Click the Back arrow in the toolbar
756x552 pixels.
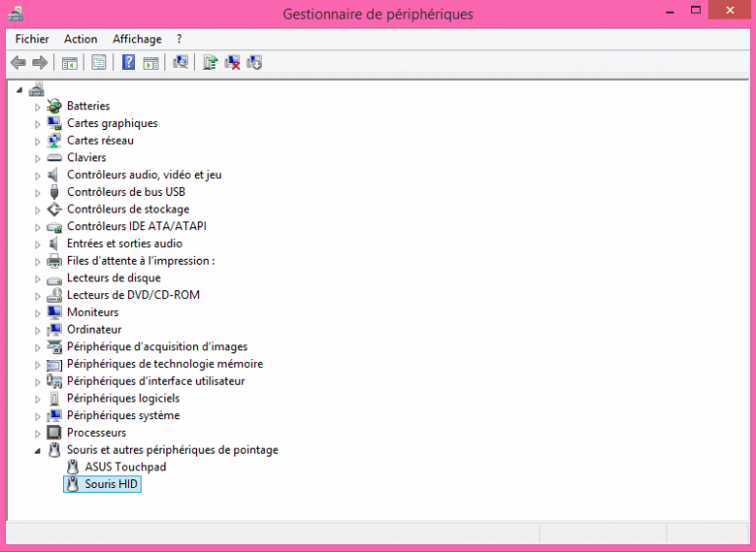point(18,63)
